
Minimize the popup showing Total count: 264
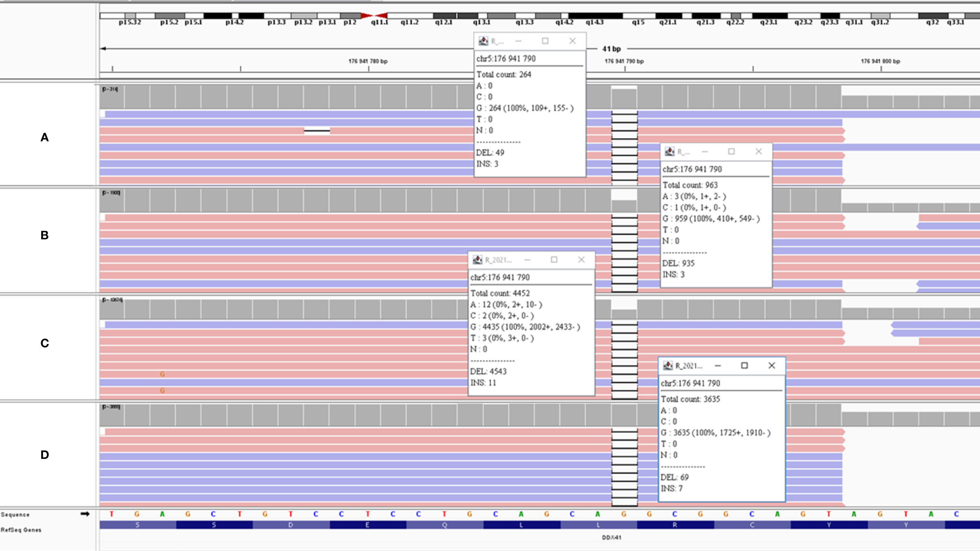[x=518, y=41]
